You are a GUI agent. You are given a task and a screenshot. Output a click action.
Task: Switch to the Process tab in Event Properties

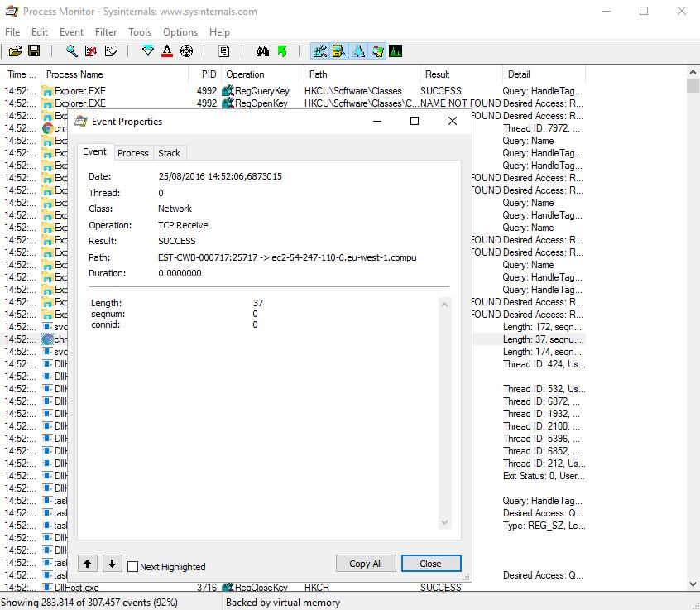click(133, 153)
